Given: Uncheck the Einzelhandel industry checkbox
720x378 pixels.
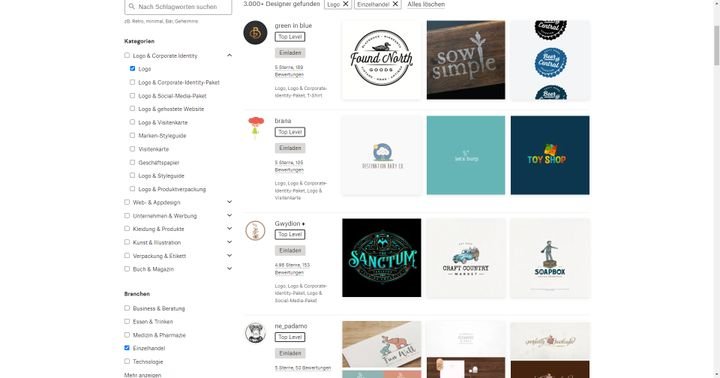Looking at the screenshot, I should pyautogui.click(x=127, y=348).
